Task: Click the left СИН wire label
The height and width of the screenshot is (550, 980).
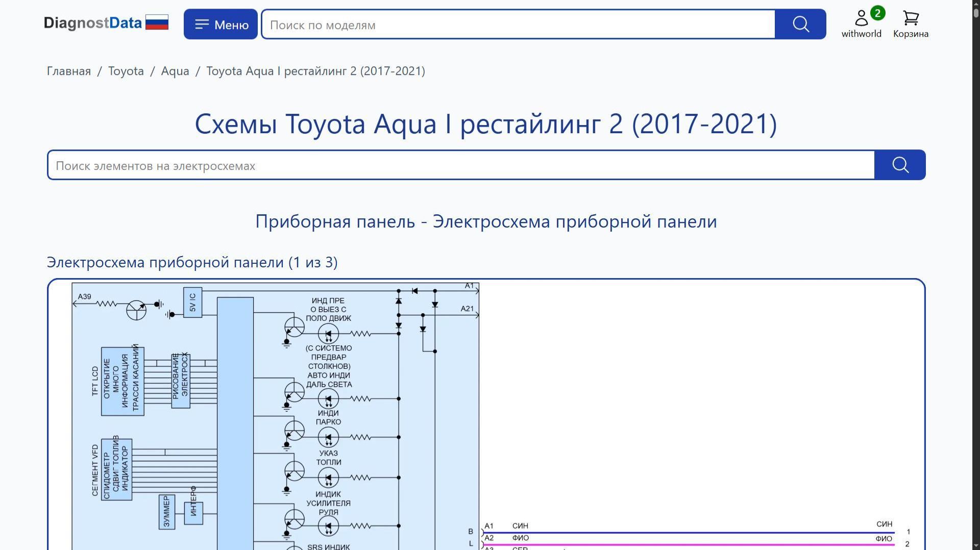Action: point(520,526)
